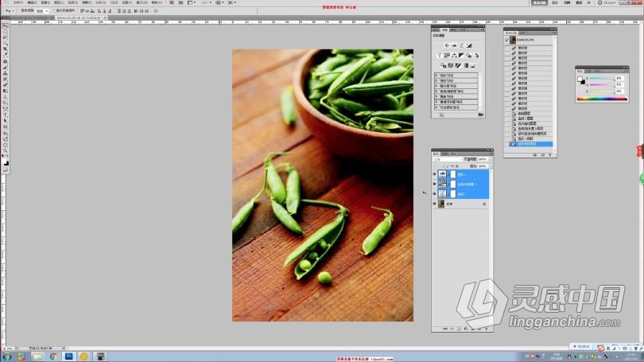Add an Exposure adjustment
This screenshot has height=362, width=644.
(468, 45)
